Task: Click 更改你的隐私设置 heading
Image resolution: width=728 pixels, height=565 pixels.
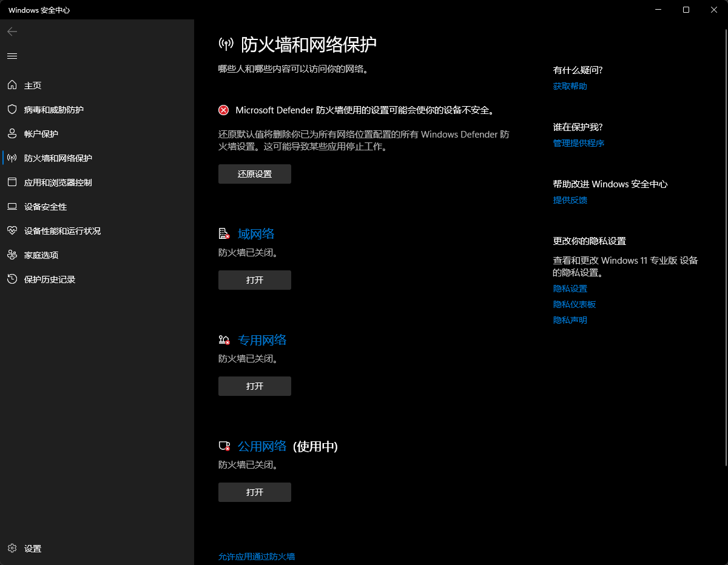Action: [x=590, y=241]
